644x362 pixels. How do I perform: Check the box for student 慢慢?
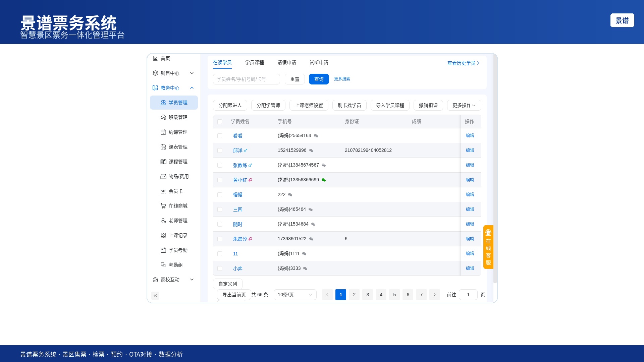[x=220, y=195]
